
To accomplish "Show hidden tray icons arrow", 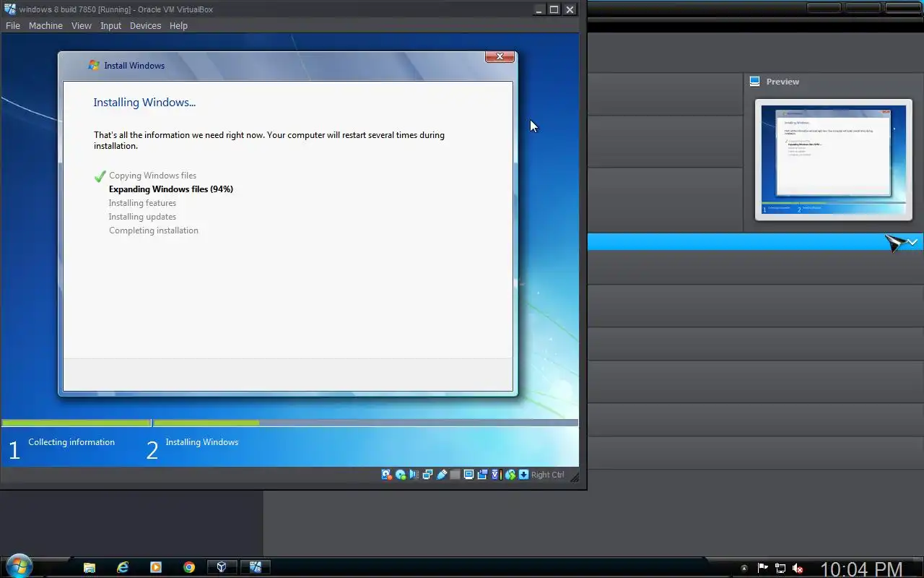I will pyautogui.click(x=744, y=569).
